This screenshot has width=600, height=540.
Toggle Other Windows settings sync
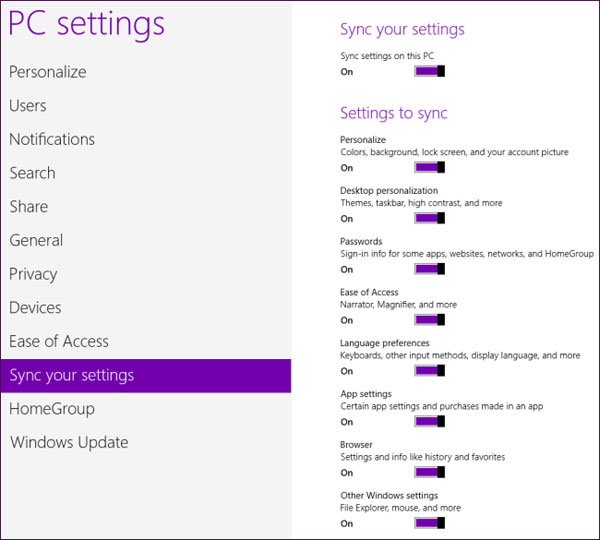pyautogui.click(x=429, y=523)
